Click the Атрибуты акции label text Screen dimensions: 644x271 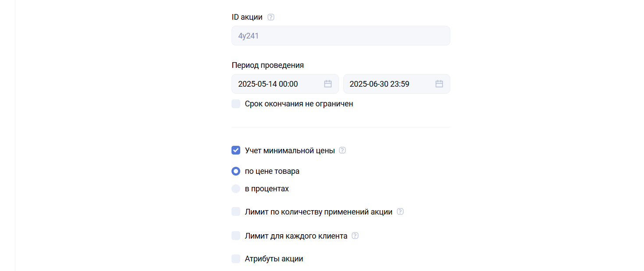pos(274,259)
